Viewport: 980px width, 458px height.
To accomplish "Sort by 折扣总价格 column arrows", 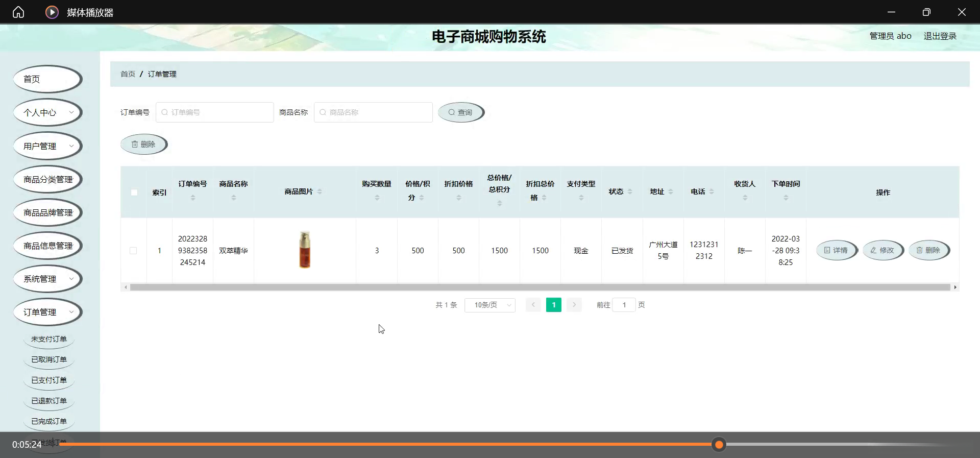I will coord(544,198).
